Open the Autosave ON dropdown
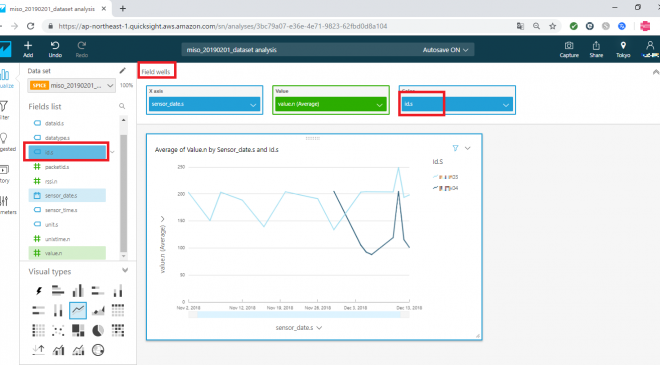Image resolution: width=660 pixels, height=365 pixels. 445,50
